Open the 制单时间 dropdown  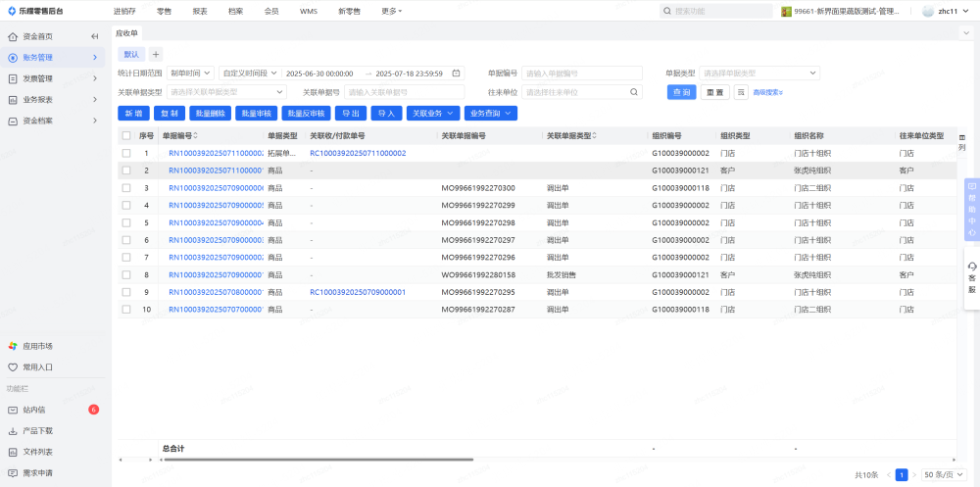190,73
